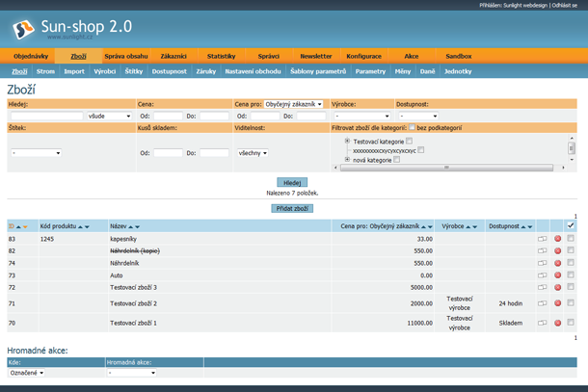Sort Název column ascending

pyautogui.click(x=130, y=226)
